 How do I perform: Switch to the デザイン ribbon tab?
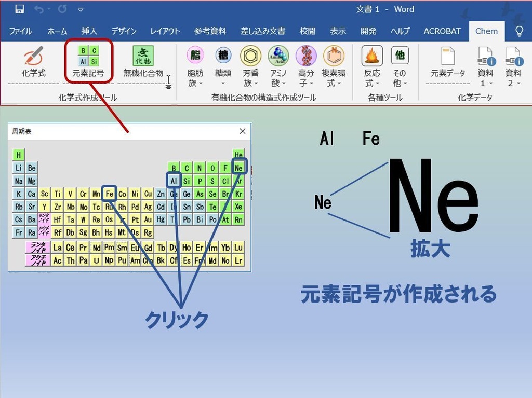point(124,31)
